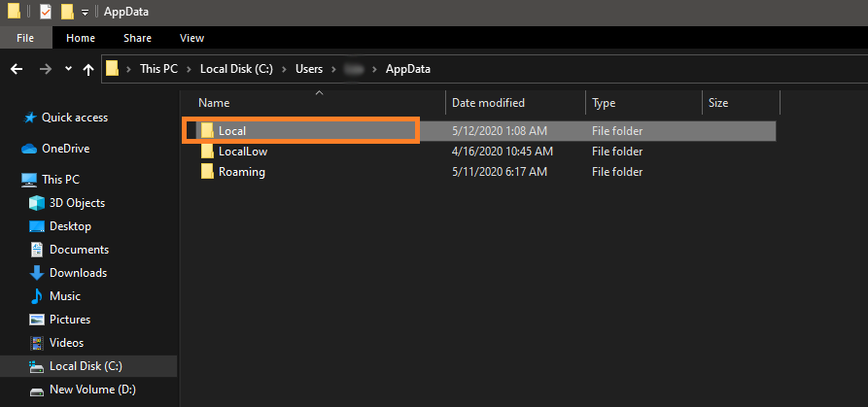
Task: Open Quick access in the sidebar
Action: point(75,118)
